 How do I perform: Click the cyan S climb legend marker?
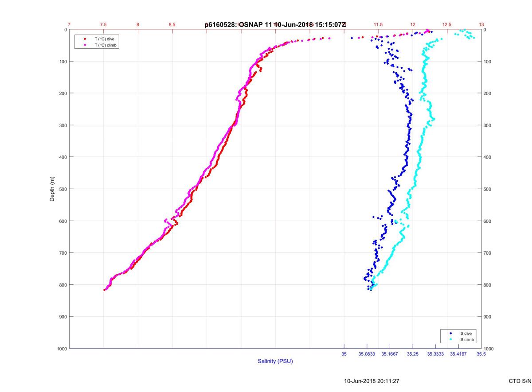coord(450,339)
